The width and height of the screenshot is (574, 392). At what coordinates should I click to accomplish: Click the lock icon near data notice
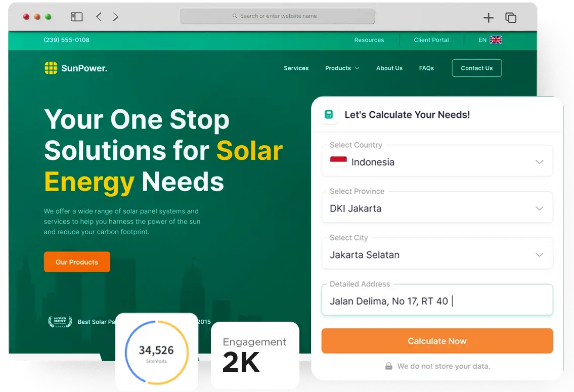coord(389,366)
